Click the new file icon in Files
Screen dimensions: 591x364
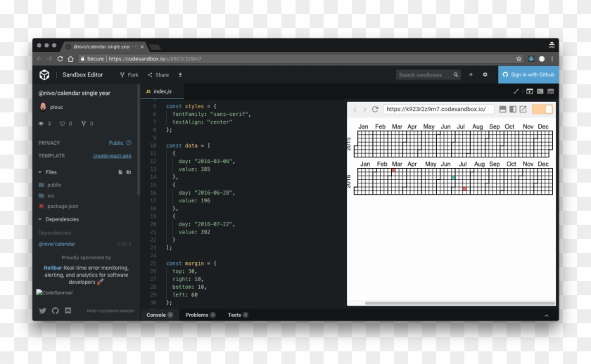pyautogui.click(x=120, y=171)
